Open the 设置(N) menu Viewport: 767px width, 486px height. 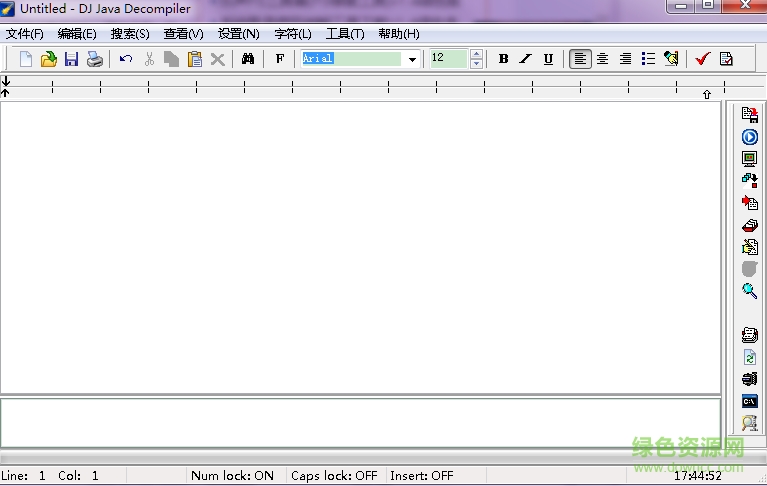click(x=239, y=34)
